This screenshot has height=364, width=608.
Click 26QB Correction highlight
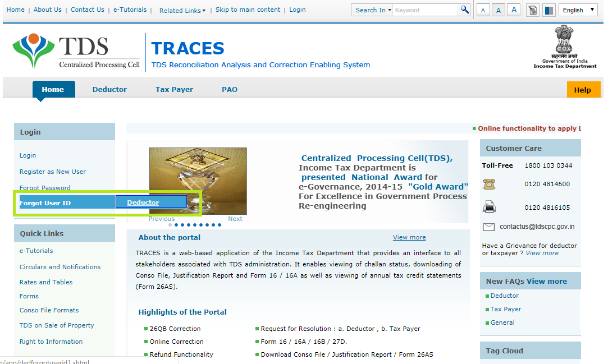point(175,329)
